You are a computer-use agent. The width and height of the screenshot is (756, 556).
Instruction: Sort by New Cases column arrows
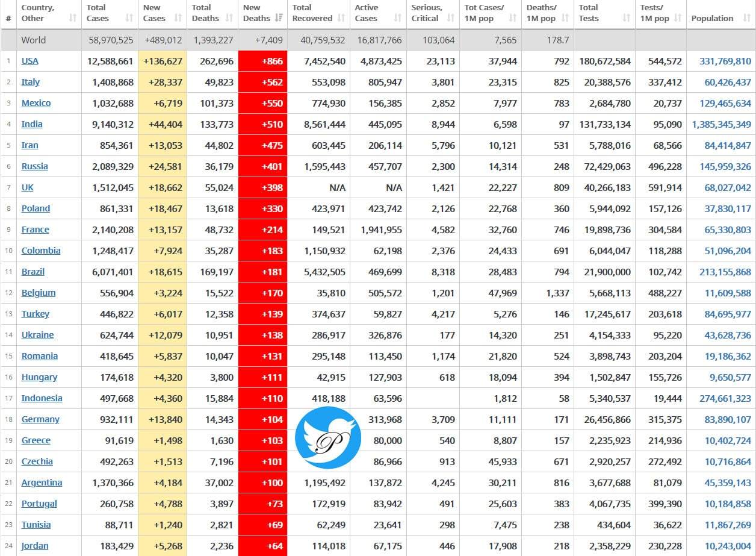178,18
